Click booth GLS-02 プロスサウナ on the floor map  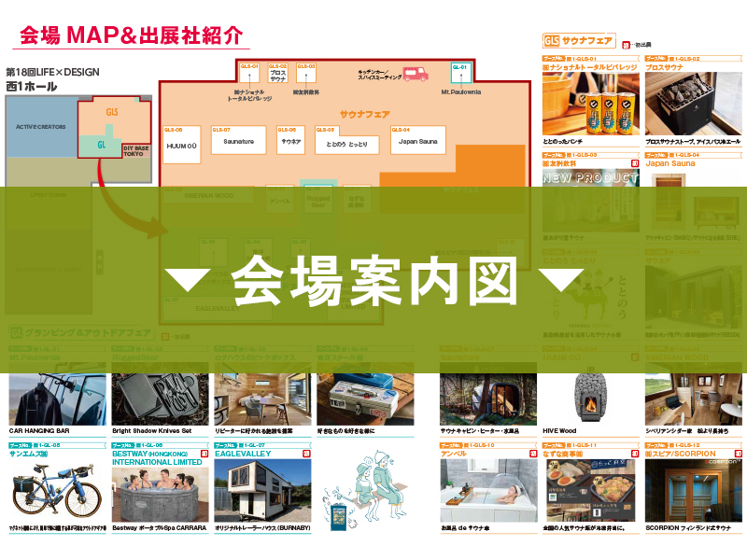[277, 73]
